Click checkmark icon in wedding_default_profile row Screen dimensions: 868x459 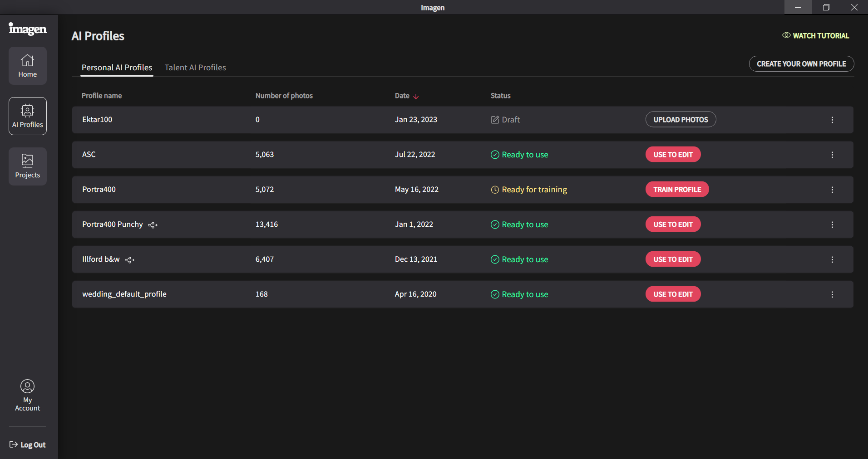coord(495,294)
